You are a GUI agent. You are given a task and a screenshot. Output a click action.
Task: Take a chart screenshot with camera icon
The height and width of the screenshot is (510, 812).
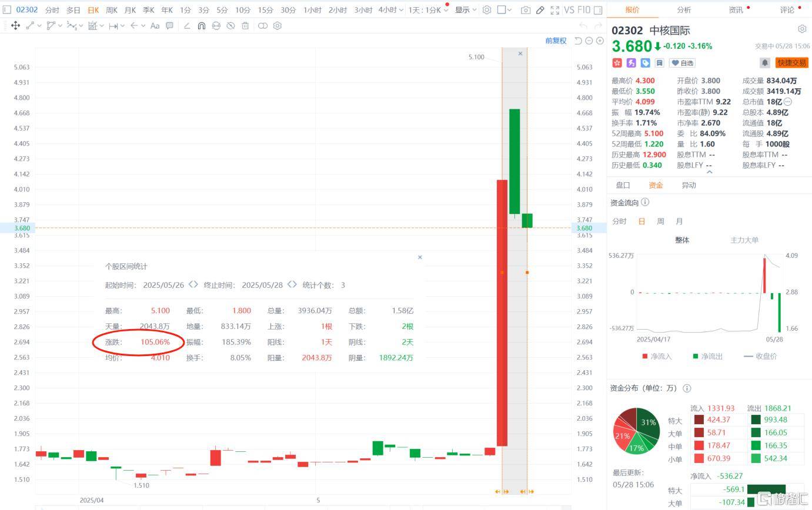[x=526, y=10]
